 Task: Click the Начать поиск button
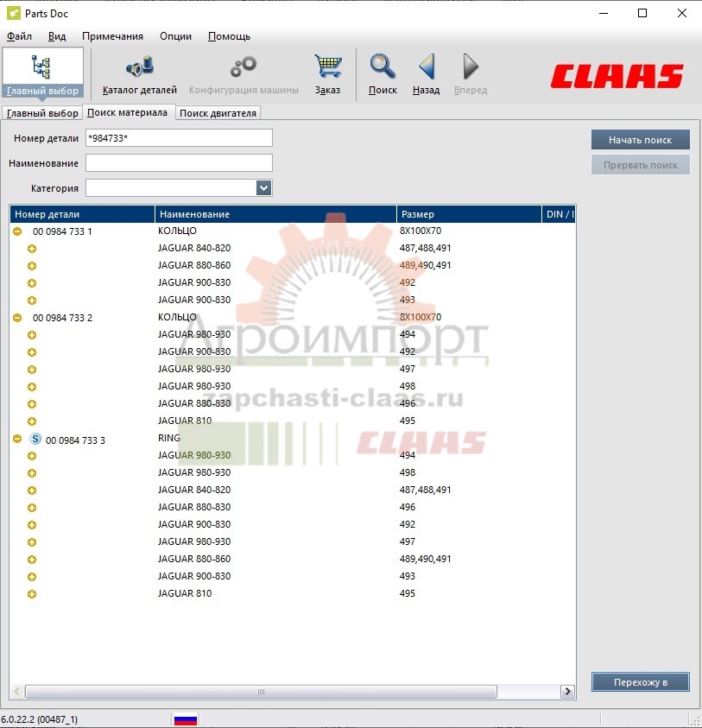coord(640,140)
